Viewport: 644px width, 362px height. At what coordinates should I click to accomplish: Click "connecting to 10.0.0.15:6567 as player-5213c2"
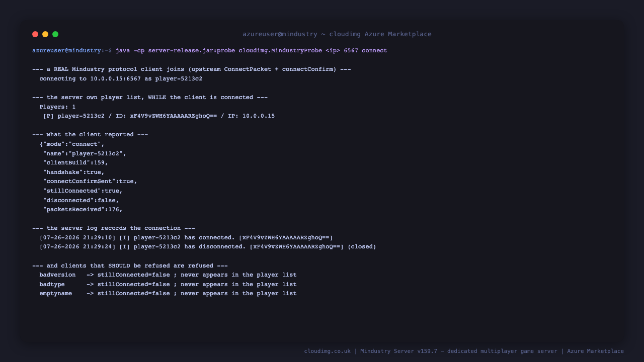[121, 79]
